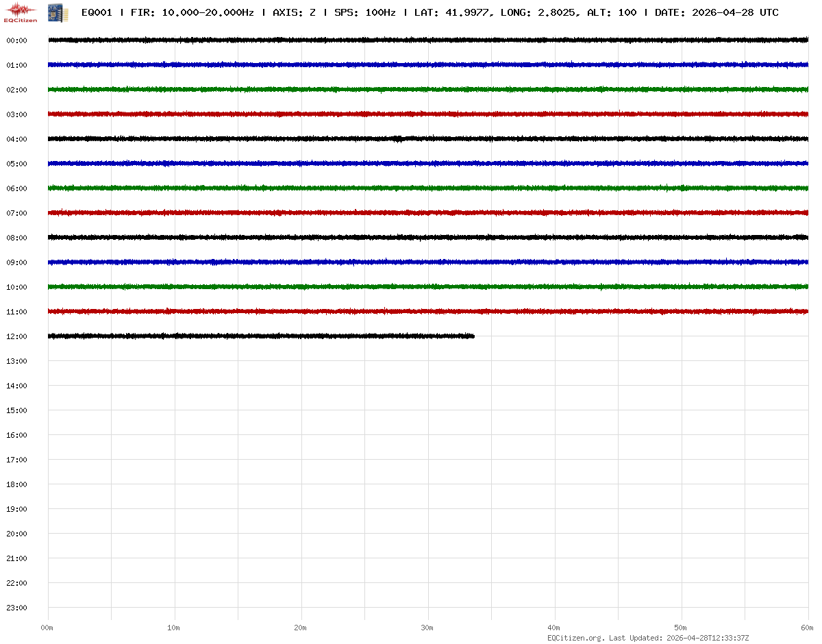The height and width of the screenshot is (644, 822).
Task: Click the EQCitizen.org footer link text
Action: (x=575, y=638)
